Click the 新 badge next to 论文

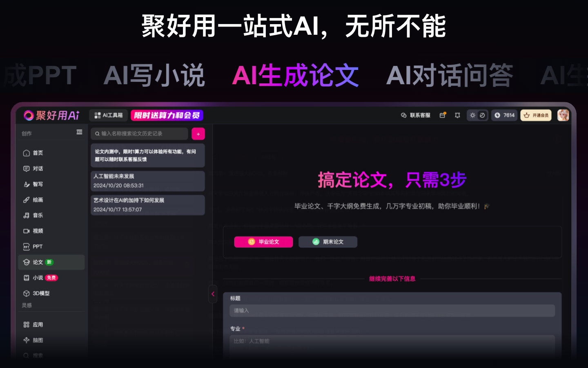(49, 262)
